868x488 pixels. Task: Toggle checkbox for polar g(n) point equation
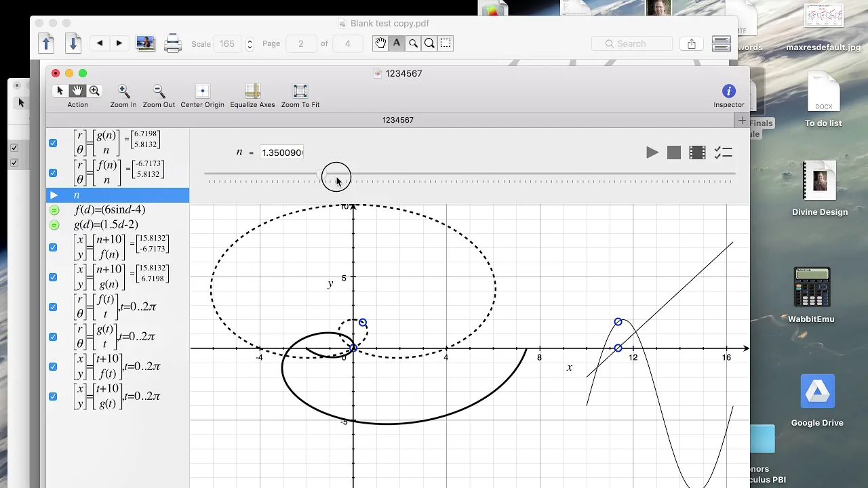click(53, 143)
